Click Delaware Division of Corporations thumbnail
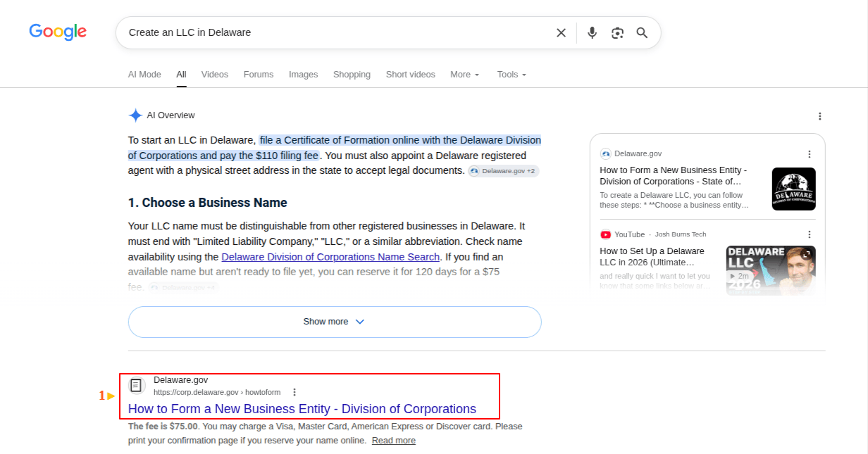 794,189
